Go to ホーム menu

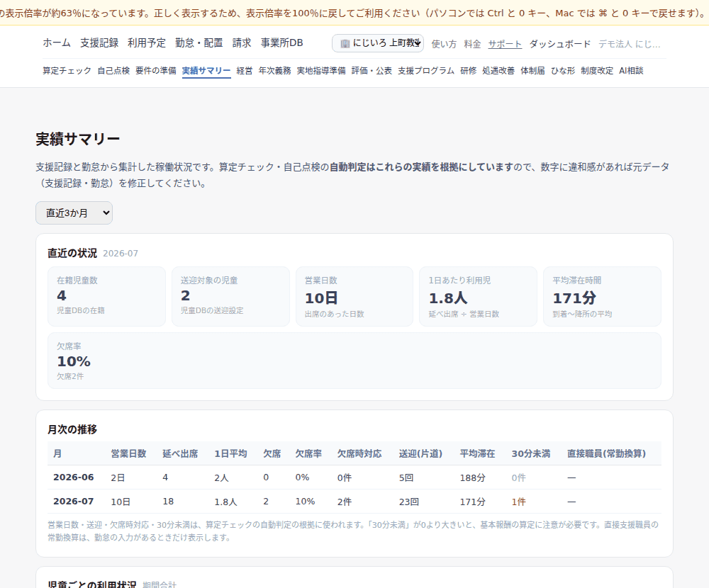pyautogui.click(x=57, y=43)
